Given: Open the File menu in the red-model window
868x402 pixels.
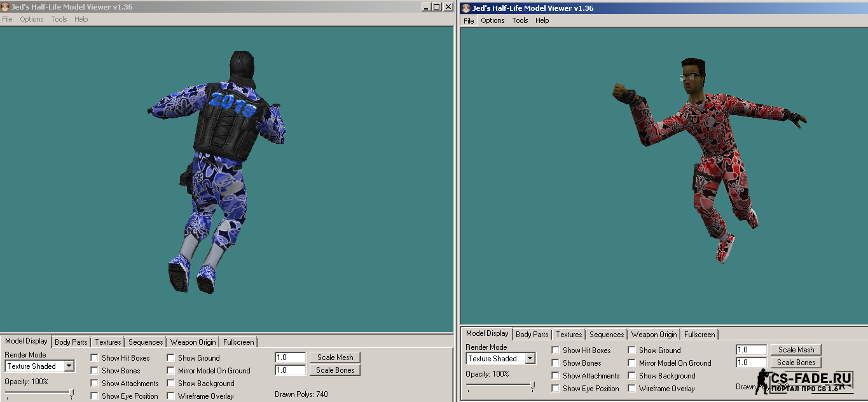Looking at the screenshot, I should coord(469,20).
